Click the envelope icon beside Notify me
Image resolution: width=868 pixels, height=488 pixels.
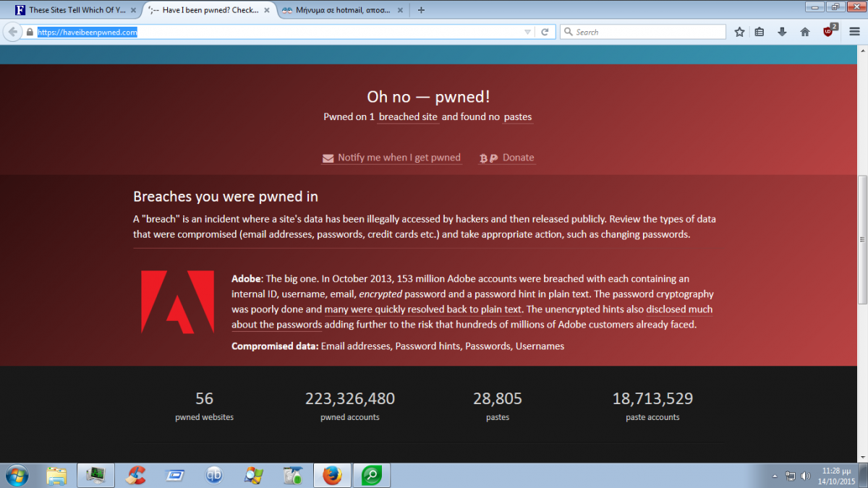[x=328, y=158]
